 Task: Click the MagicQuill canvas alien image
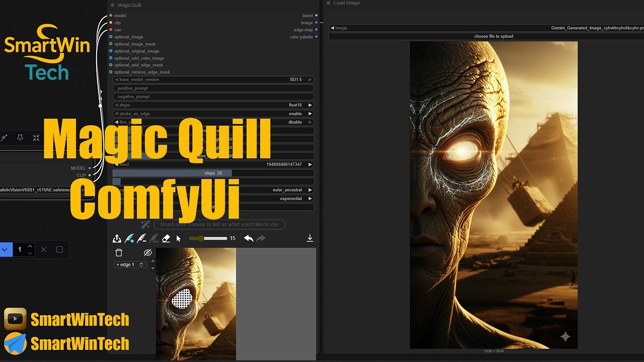196,304
